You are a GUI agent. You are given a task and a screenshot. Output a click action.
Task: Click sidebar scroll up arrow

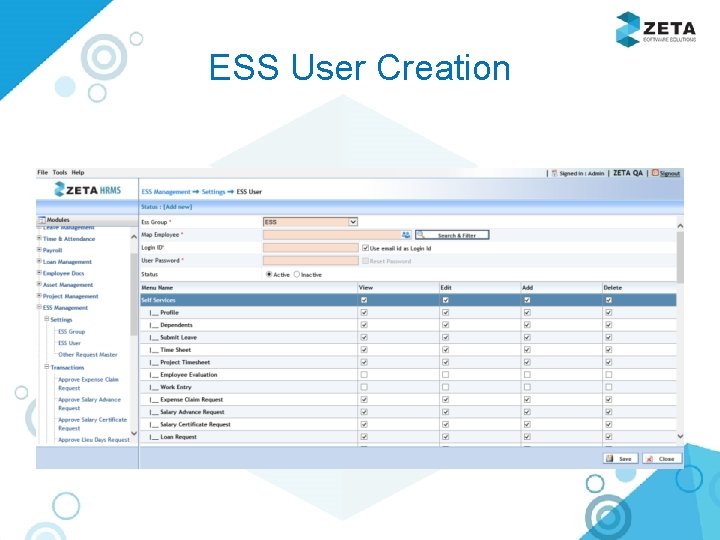[134, 237]
